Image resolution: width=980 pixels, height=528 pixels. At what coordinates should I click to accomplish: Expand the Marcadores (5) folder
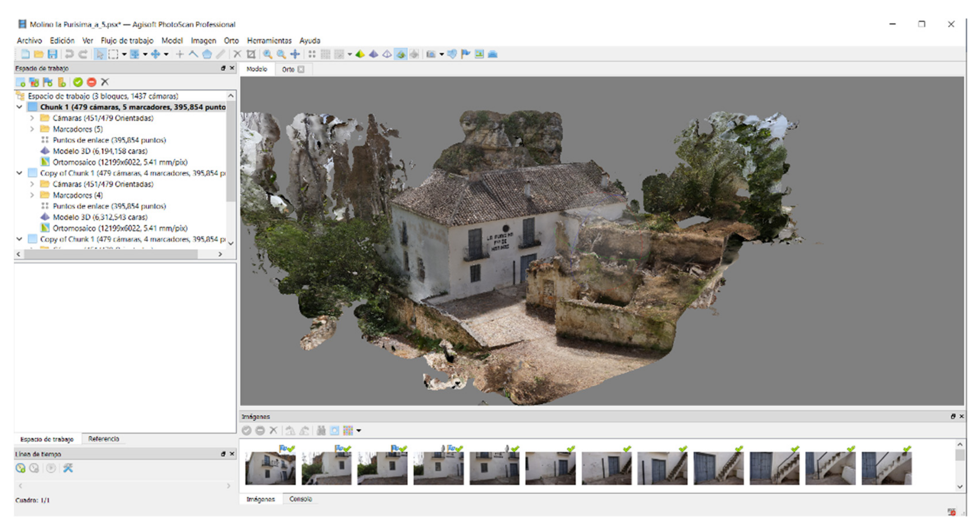point(32,129)
